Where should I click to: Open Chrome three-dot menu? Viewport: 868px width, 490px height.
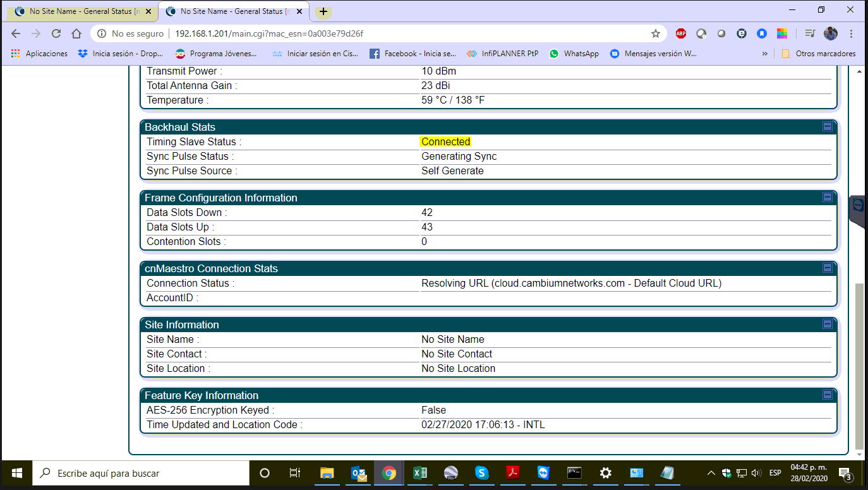click(x=852, y=33)
